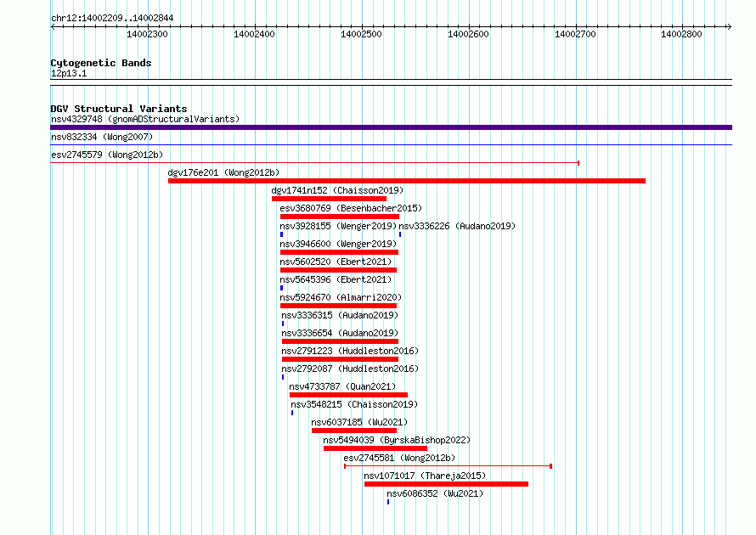Click the red dgv1741n152 variant bar
The width and height of the screenshot is (756, 535).
coord(329,199)
